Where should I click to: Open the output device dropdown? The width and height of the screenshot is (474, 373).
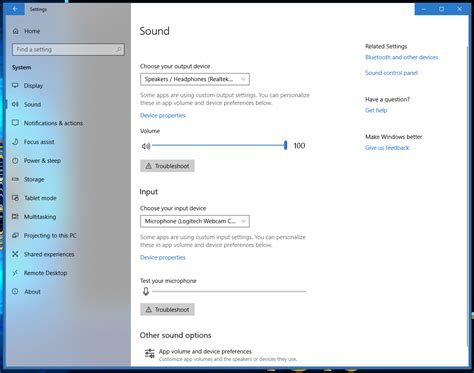point(195,79)
